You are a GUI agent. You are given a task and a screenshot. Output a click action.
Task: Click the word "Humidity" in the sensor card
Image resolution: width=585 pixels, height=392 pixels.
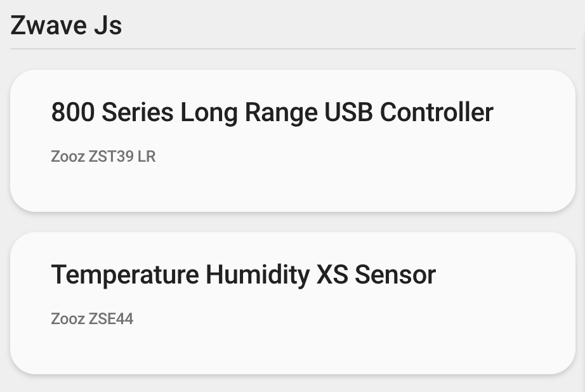click(x=257, y=275)
